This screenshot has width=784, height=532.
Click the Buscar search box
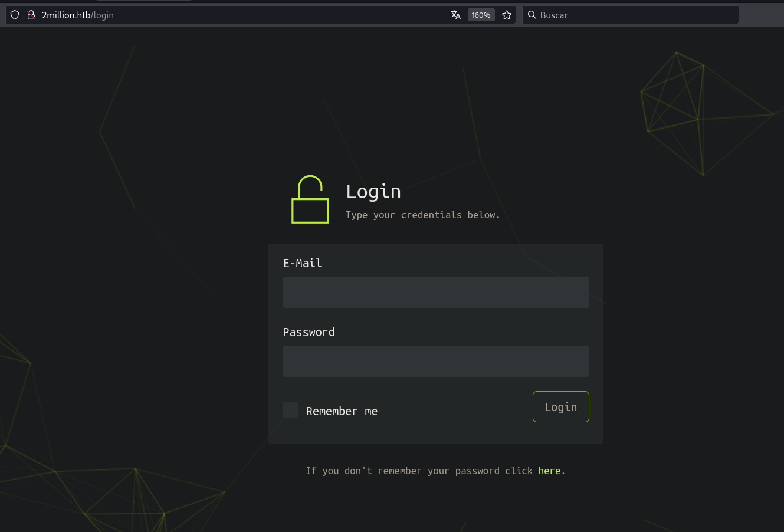tap(634, 15)
